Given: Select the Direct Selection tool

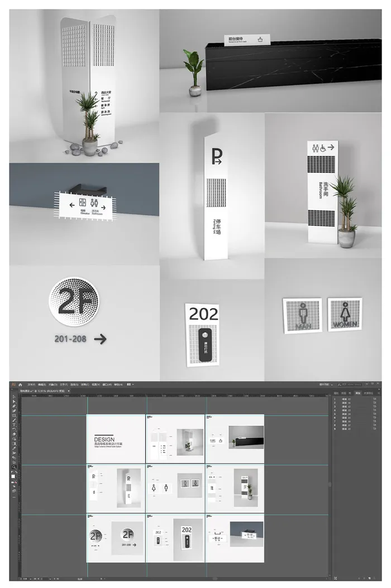Looking at the screenshot, I should pos(13,401).
